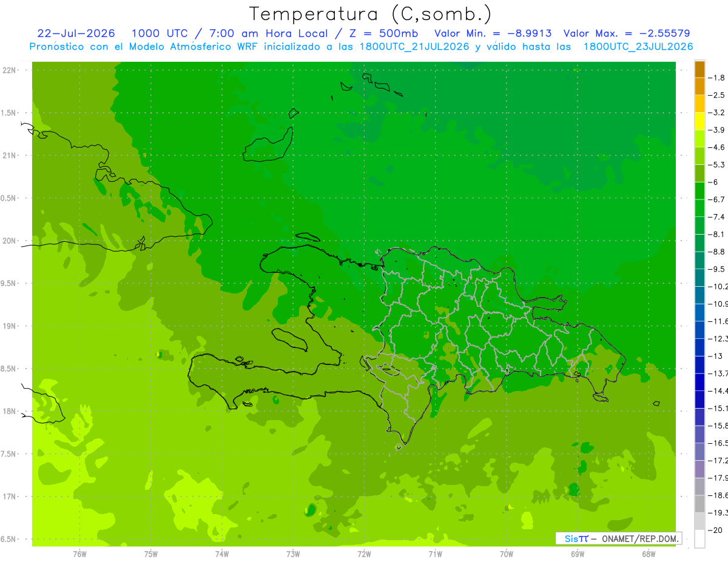Viewport: 728px width, 562px height.
Task: Click the "-13.7" value on the color scale
Action: click(x=718, y=373)
